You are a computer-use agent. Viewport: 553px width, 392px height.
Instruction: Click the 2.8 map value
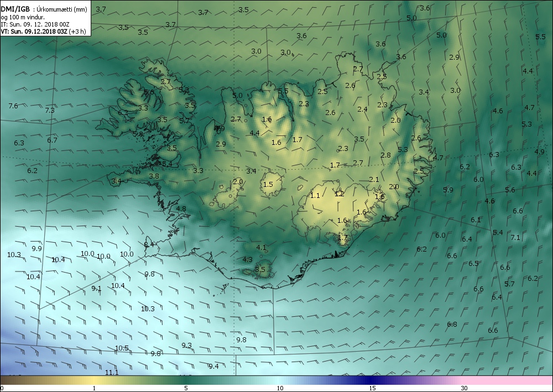tap(385, 155)
